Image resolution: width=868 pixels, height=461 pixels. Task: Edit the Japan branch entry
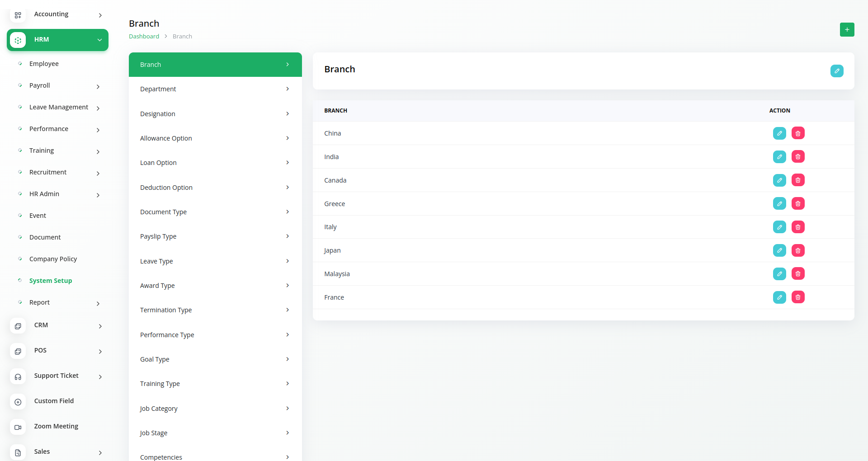(779, 250)
